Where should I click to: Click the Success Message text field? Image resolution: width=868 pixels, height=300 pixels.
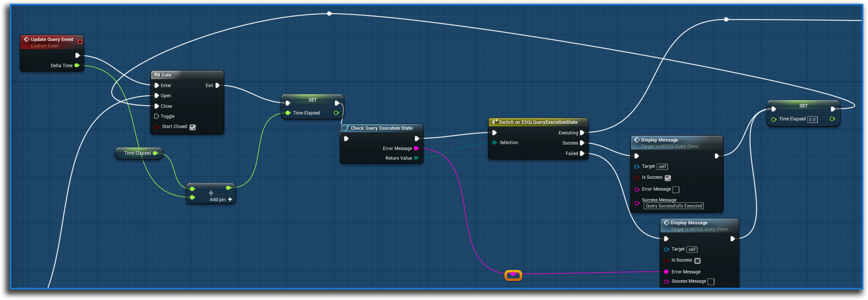(x=674, y=206)
